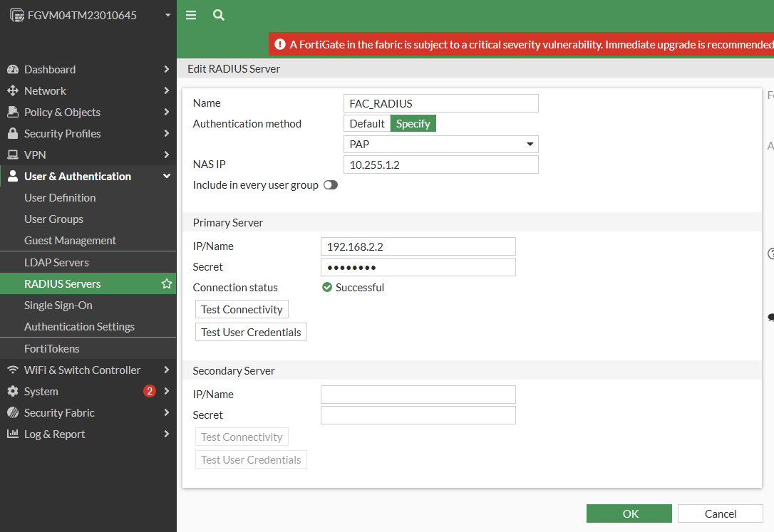Click the WiFi & Switch Controller icon

(12, 370)
